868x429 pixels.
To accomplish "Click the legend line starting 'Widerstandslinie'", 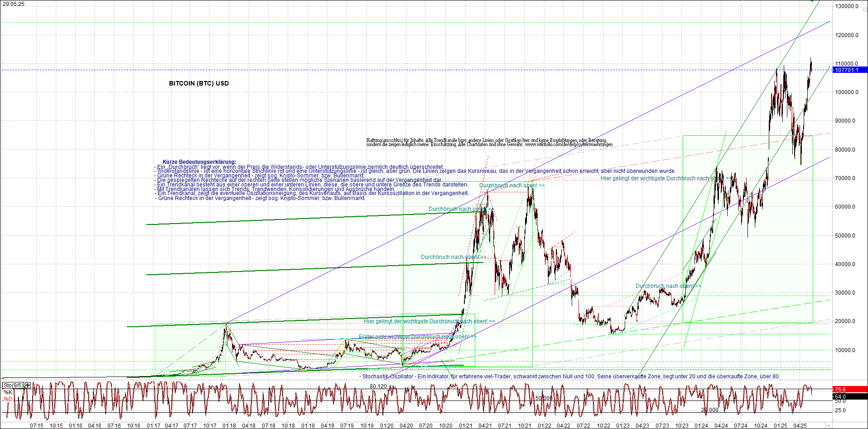I will point(415,171).
